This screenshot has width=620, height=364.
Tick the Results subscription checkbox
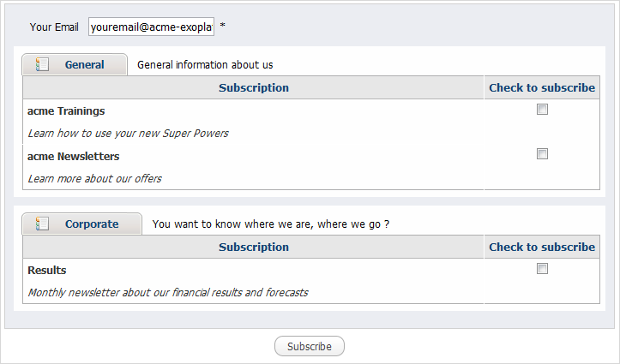pyautogui.click(x=542, y=268)
